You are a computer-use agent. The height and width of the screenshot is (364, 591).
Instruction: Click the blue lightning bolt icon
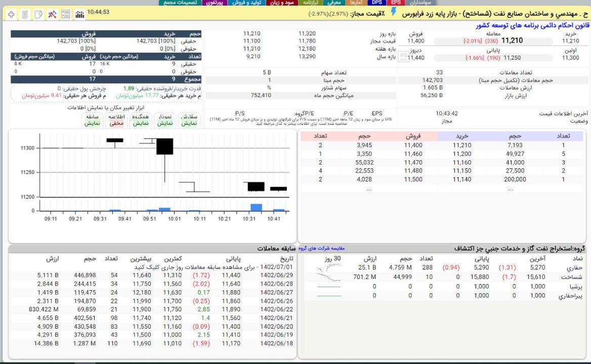pyautogui.click(x=395, y=15)
